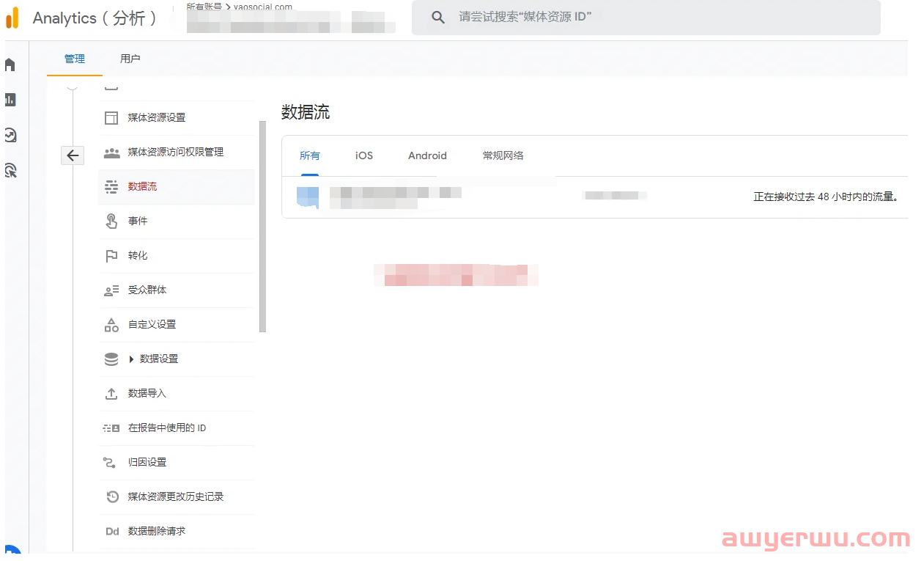Open Advertising icon in left rail
924x561 pixels.
coord(10,171)
